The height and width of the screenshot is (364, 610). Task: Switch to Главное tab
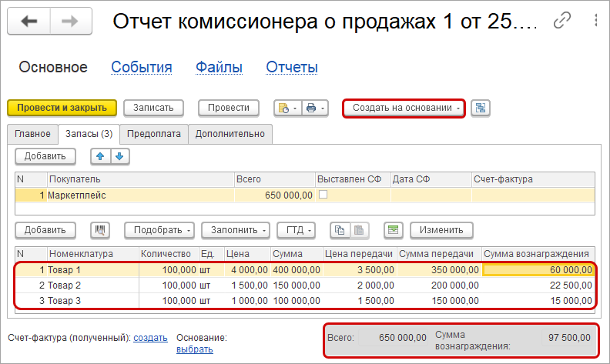tap(32, 134)
